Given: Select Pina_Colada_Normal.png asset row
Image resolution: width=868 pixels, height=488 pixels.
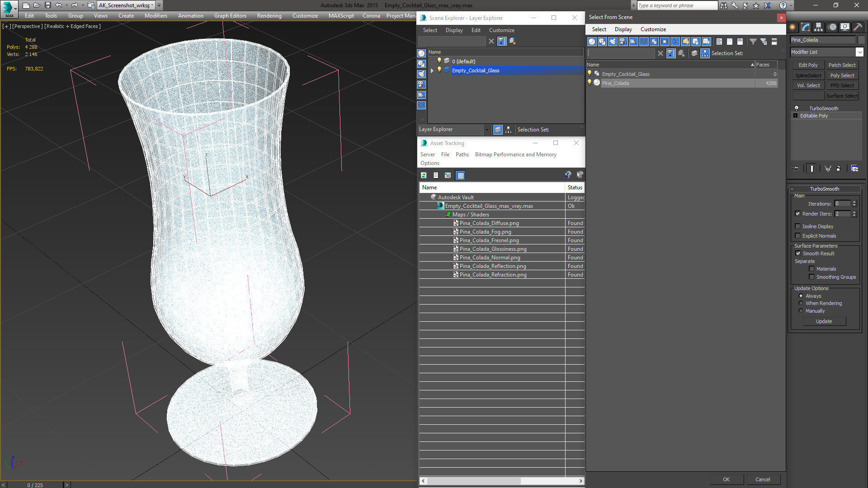Looking at the screenshot, I should (490, 258).
